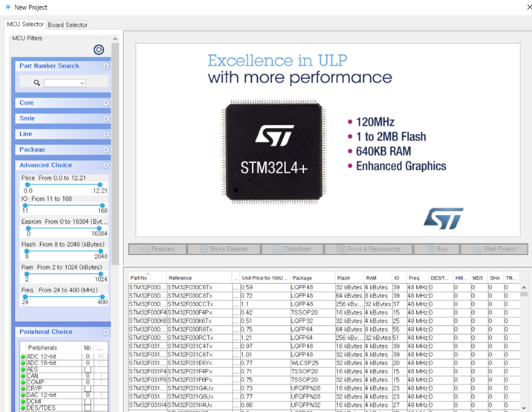
Task: Sort by the Package column header
Action: click(x=312, y=278)
